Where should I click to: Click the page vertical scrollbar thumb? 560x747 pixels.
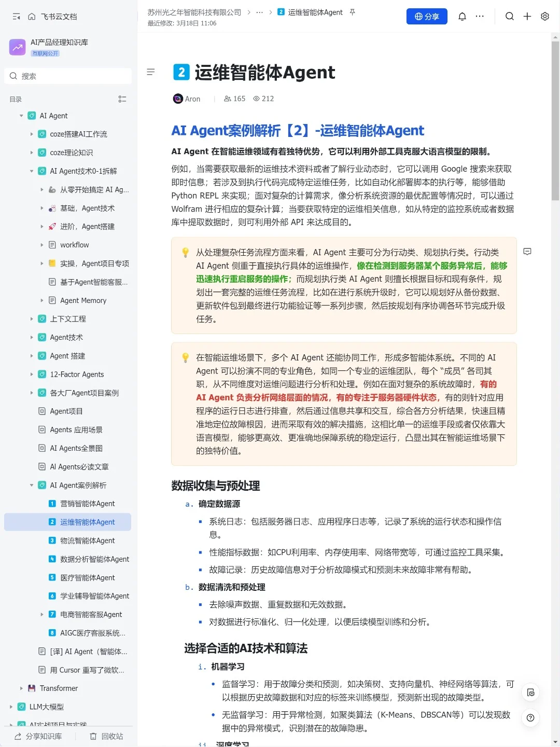(x=555, y=120)
